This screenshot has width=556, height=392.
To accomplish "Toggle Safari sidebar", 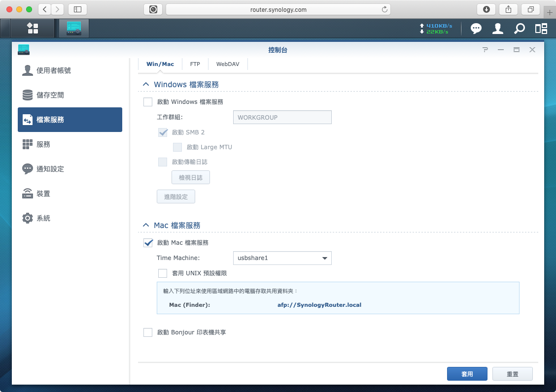I will (78, 9).
